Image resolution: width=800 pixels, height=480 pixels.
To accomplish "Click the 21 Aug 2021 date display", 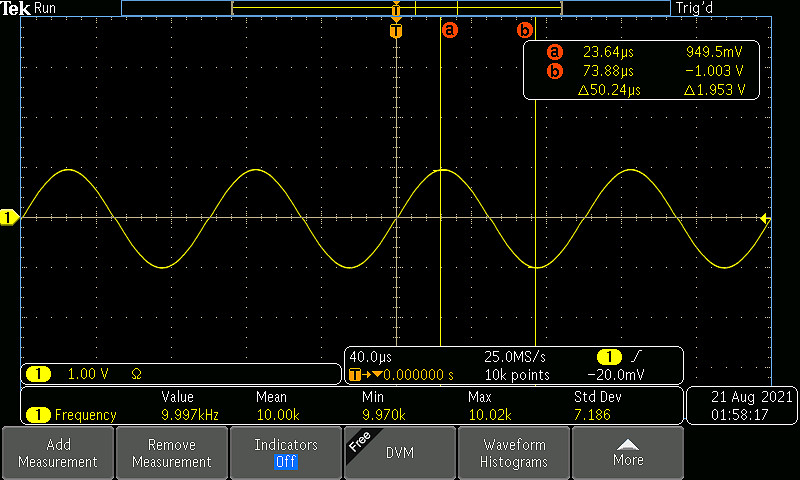I will pyautogui.click(x=752, y=396).
